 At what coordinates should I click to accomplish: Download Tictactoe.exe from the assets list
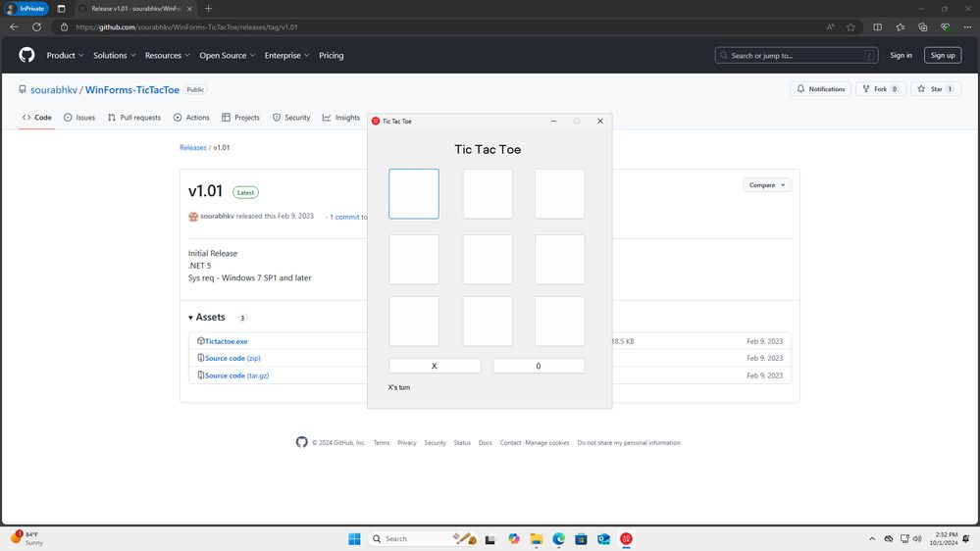[226, 341]
